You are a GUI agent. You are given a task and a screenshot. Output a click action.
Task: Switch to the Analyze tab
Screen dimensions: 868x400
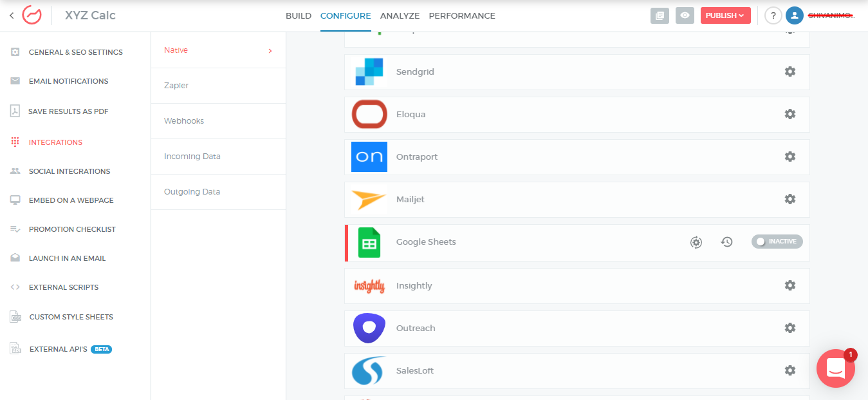(400, 15)
